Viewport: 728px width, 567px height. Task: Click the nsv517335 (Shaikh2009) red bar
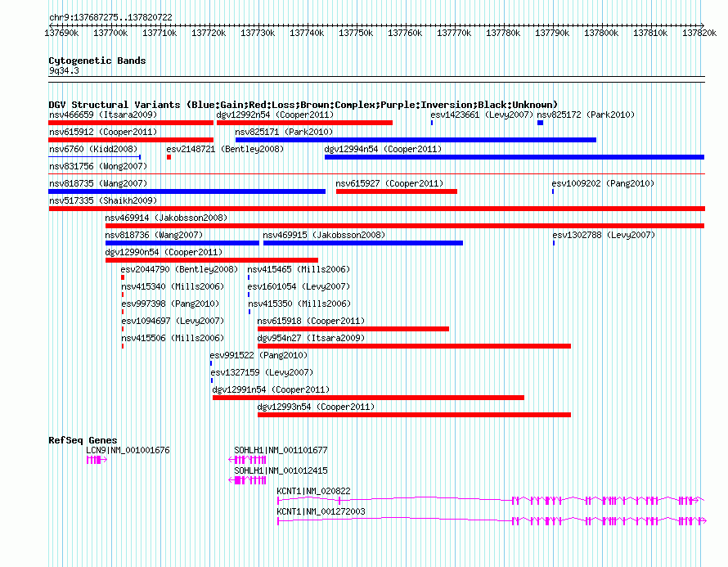coord(377,209)
